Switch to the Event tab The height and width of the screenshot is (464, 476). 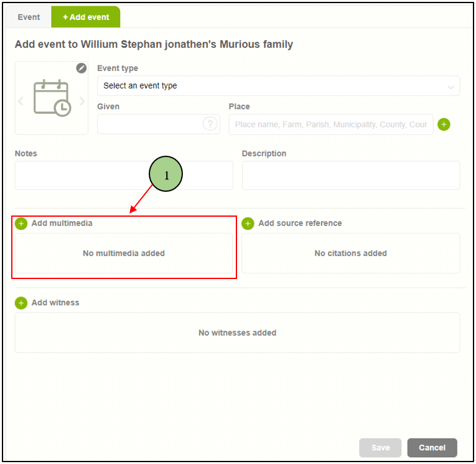29,17
